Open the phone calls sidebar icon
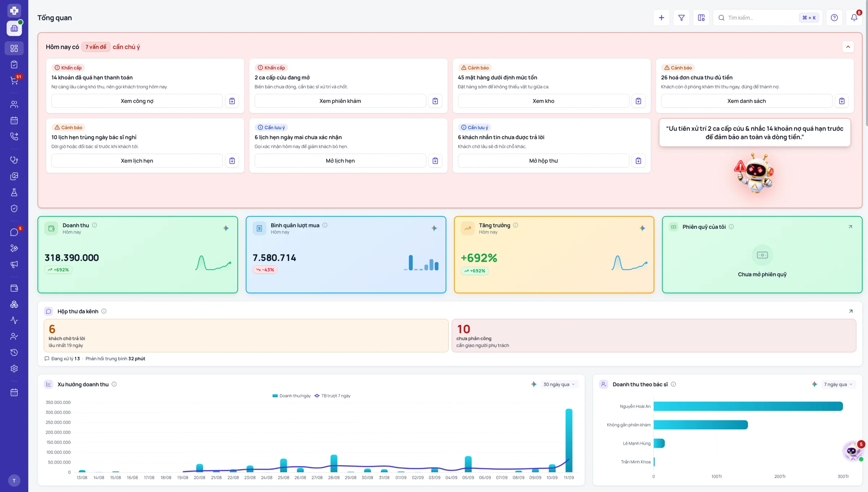This screenshot has height=492, width=868. 14,136
